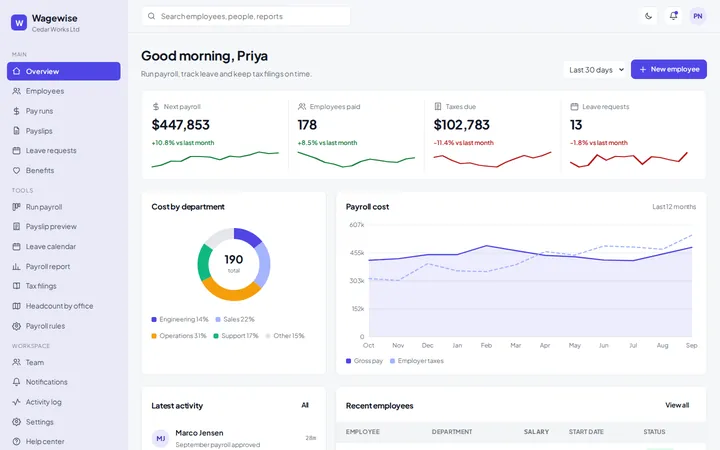The image size is (720, 450).
Task: Open the Overview menu item
Action: tap(64, 71)
